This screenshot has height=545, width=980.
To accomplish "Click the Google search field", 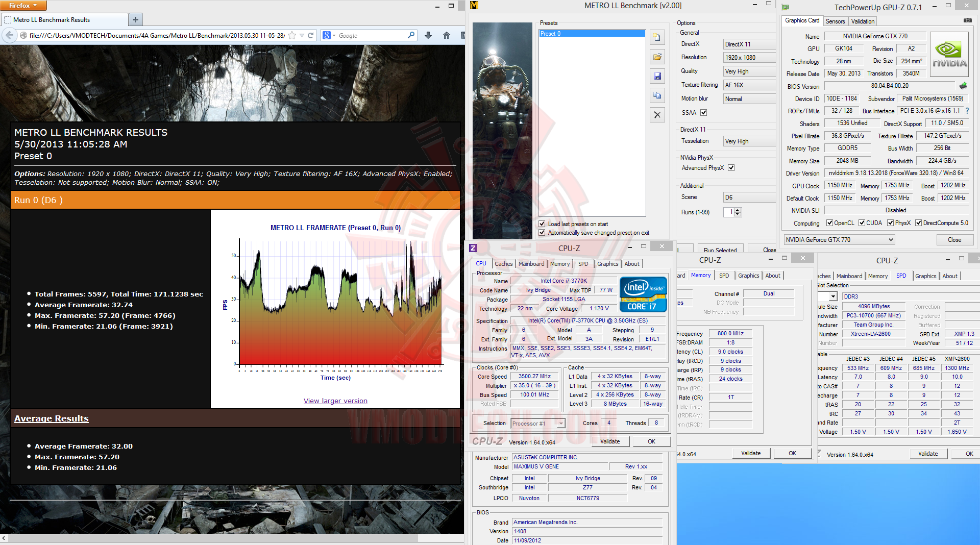I will 372,35.
